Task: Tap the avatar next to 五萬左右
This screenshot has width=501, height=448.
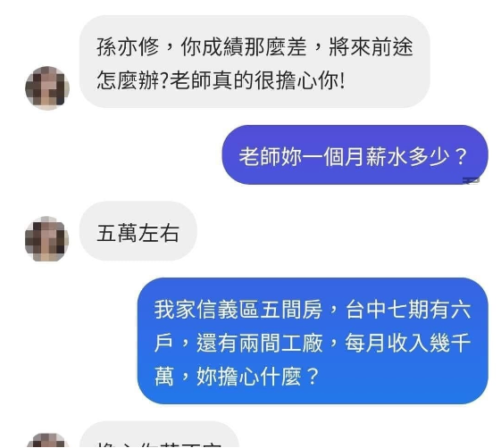Action: click(46, 238)
